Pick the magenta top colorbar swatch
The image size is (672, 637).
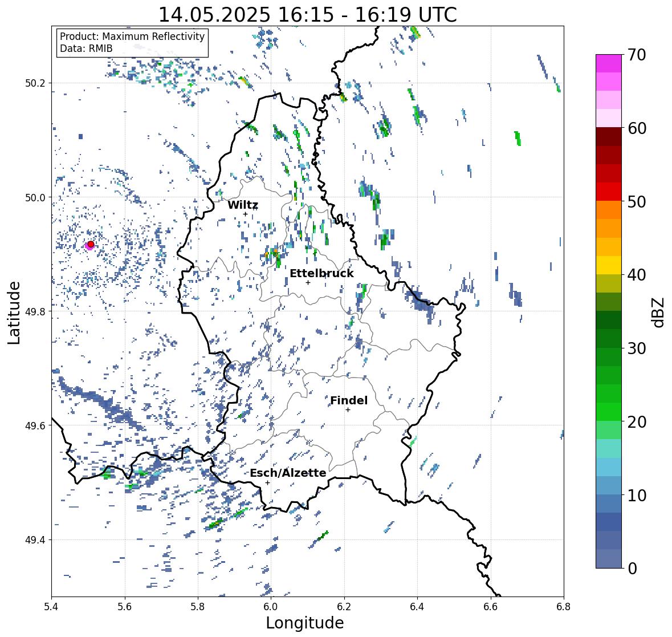(609, 63)
